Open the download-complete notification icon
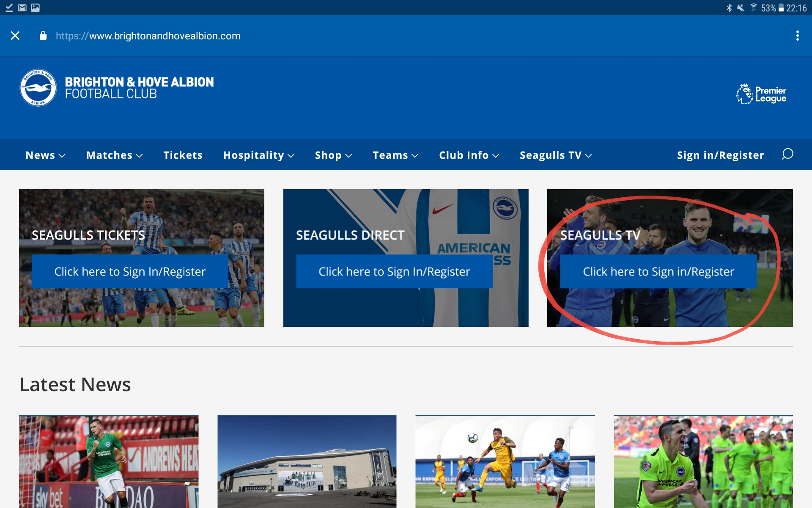 (9, 8)
